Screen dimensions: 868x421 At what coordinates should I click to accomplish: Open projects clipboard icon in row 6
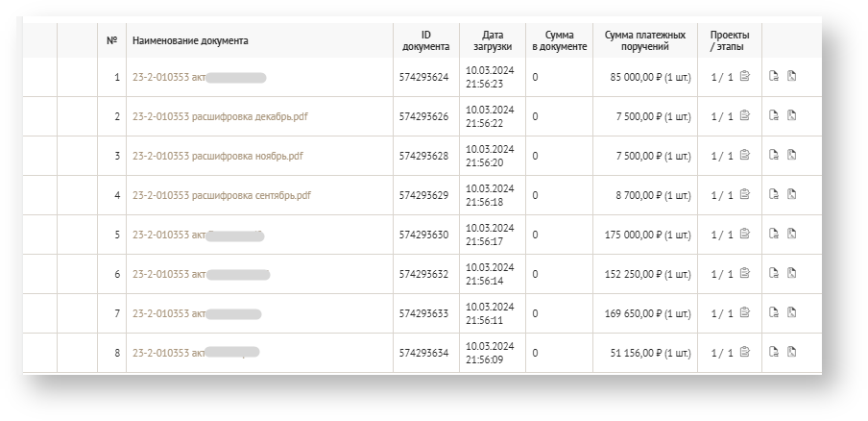(744, 274)
